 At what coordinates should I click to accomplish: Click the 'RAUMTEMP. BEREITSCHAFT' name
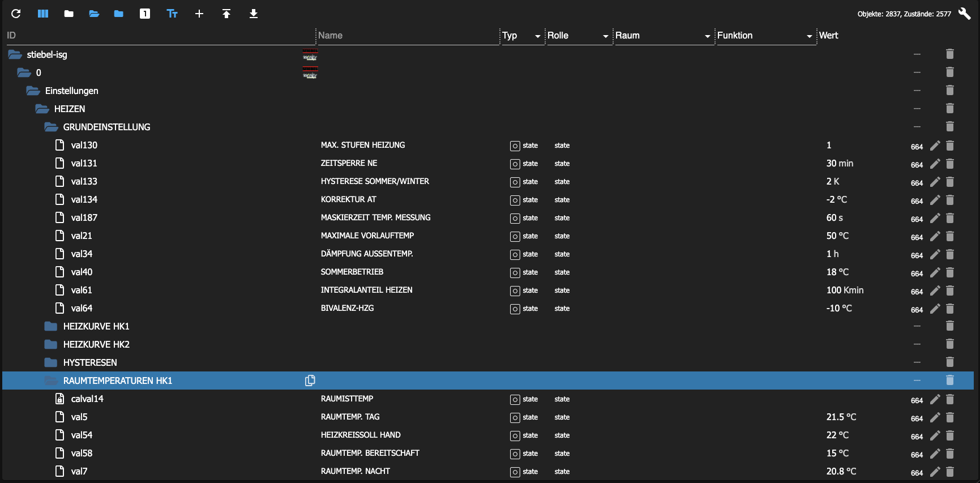click(370, 453)
